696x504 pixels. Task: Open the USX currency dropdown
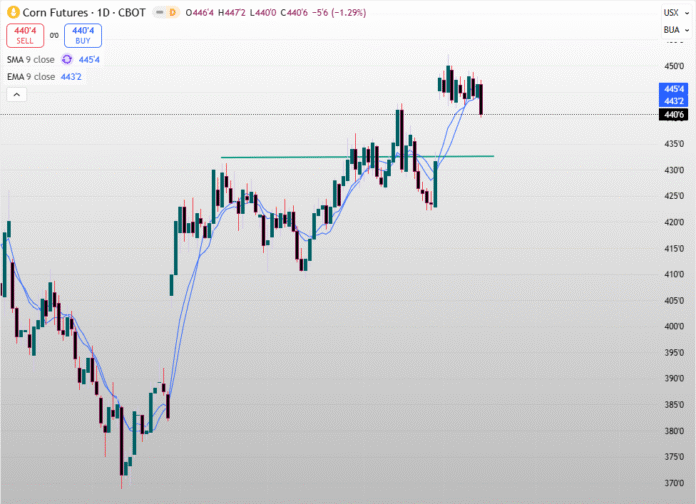[x=670, y=12]
